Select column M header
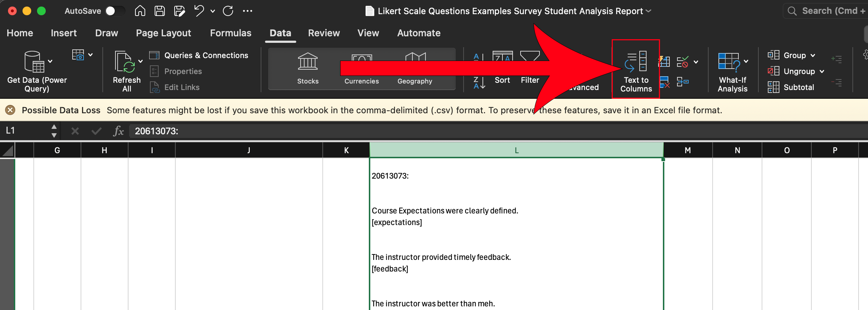Viewport: 868px width, 310px height. point(688,150)
